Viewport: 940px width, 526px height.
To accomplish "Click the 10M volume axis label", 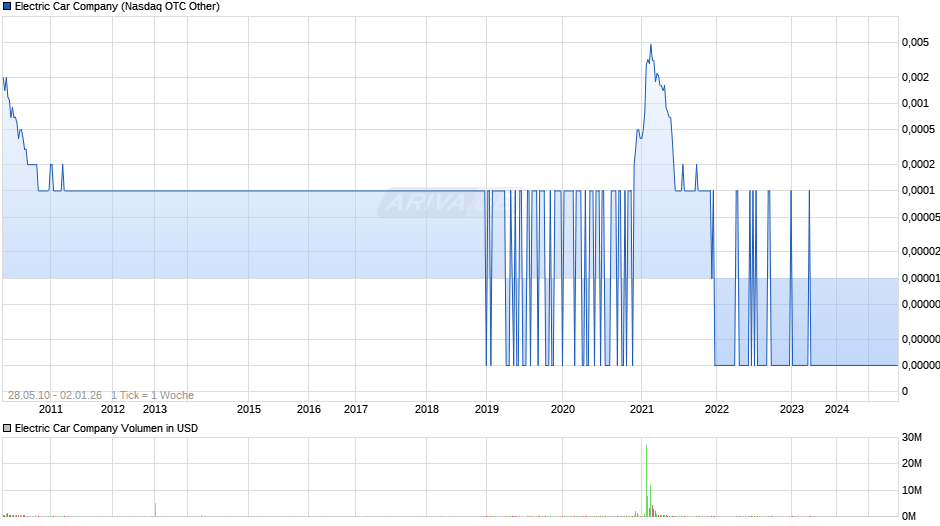I will (x=912, y=490).
